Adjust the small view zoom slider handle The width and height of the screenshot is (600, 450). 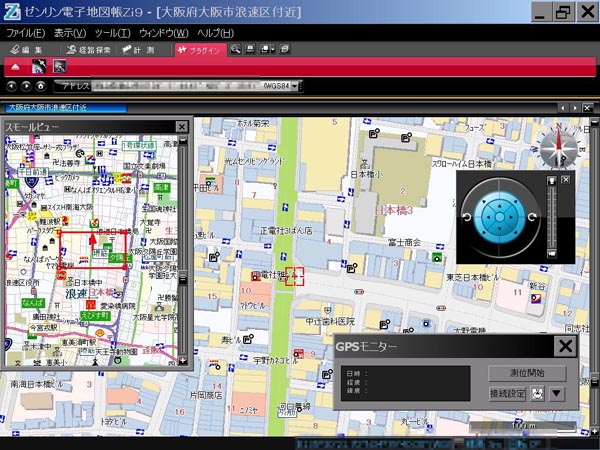(183, 278)
